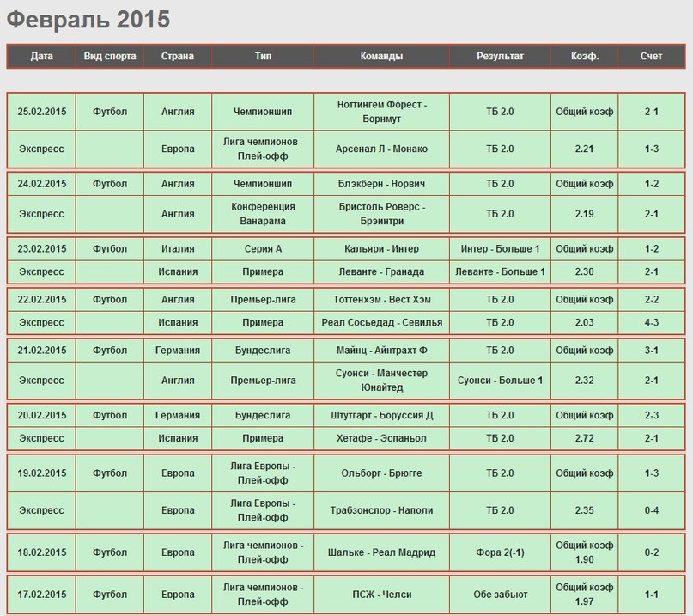
Task: Select 'Ольборг - Брюгге' match cell
Action: pyautogui.click(x=381, y=473)
